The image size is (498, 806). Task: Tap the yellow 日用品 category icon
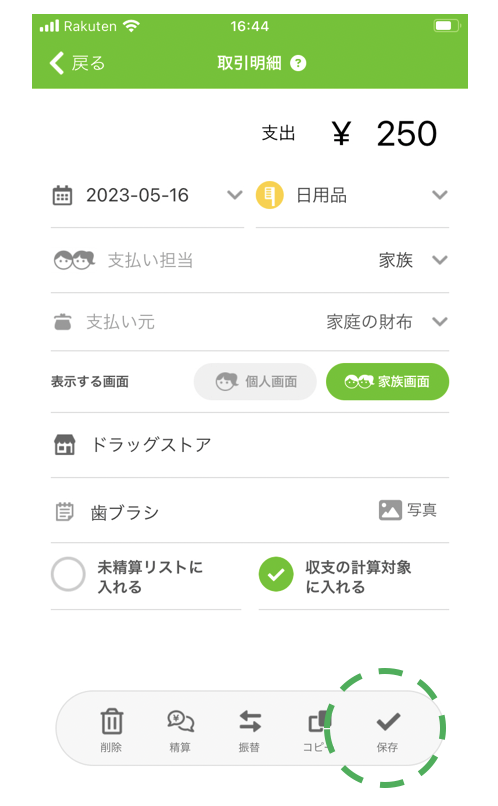coord(270,195)
